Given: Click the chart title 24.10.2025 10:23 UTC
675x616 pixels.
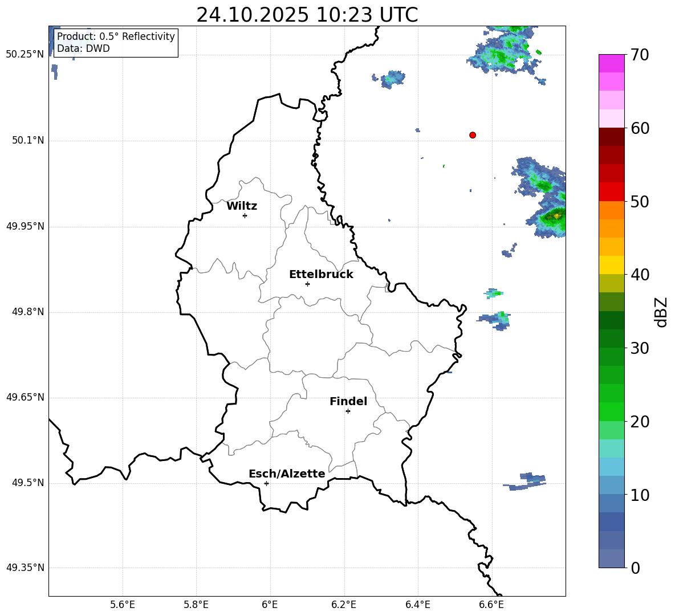Looking at the screenshot, I should tap(307, 15).
